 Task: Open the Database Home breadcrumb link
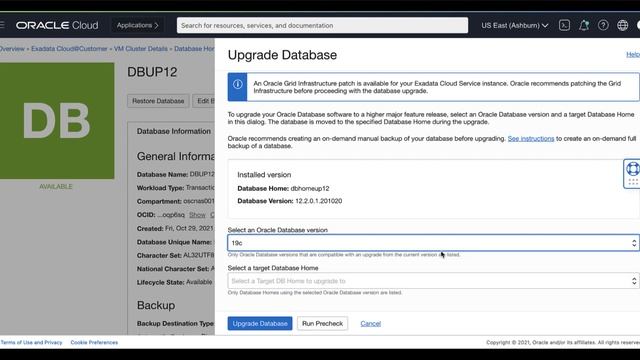point(194,49)
